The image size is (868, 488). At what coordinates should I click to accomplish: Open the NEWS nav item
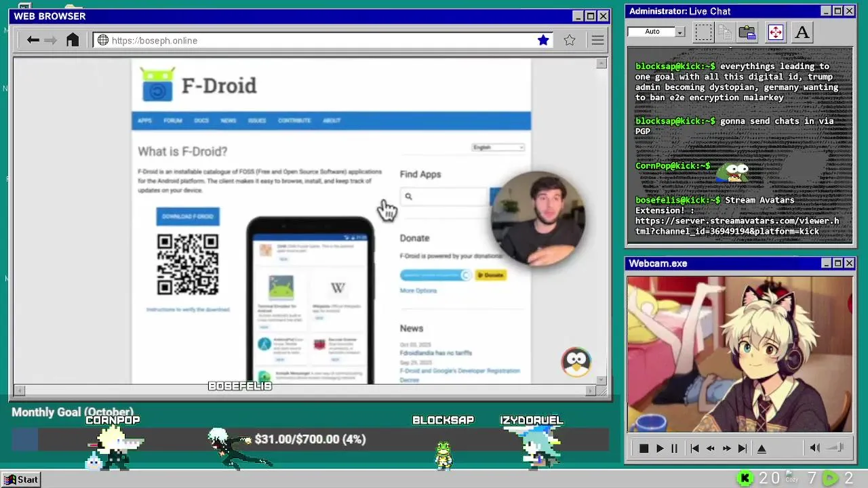(229, 121)
